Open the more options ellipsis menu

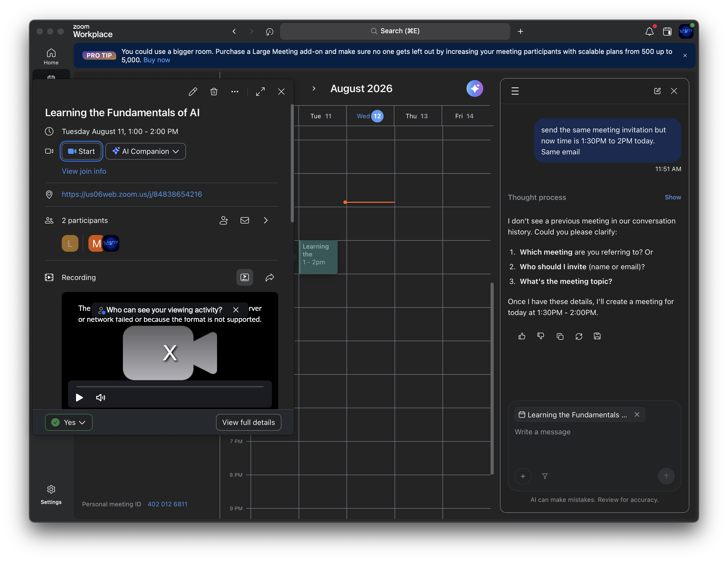(235, 91)
